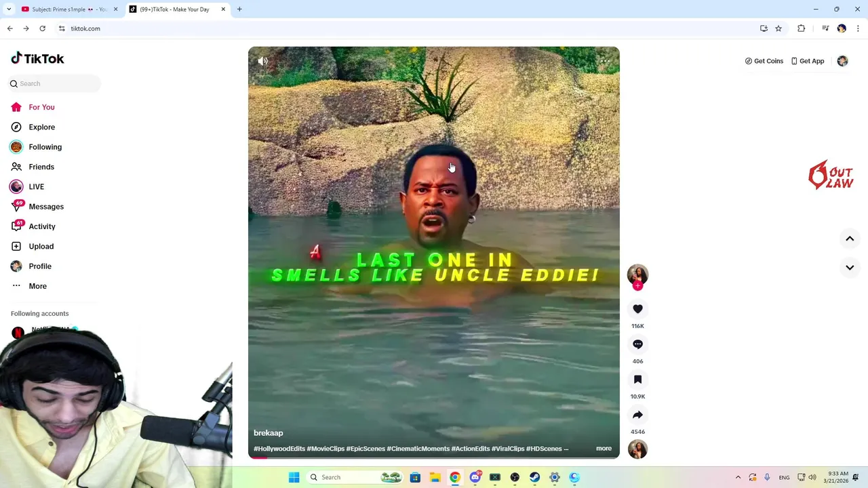The image size is (868, 488).
Task: Close the TikTok tab
Action: (223, 9)
